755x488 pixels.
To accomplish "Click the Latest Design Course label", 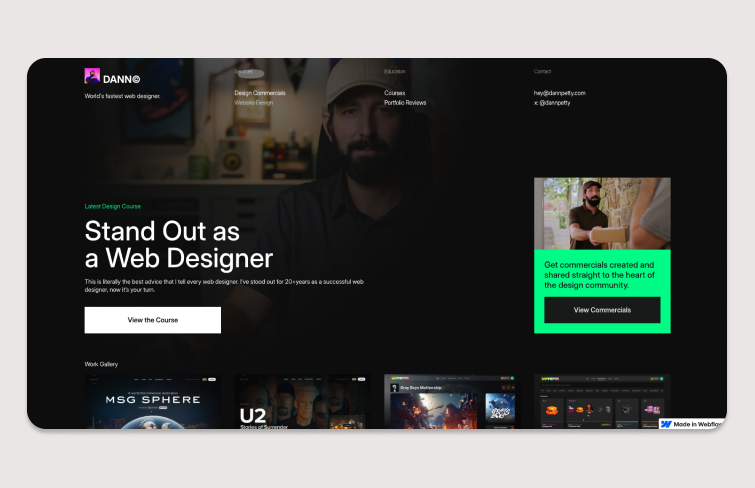I will [113, 206].
